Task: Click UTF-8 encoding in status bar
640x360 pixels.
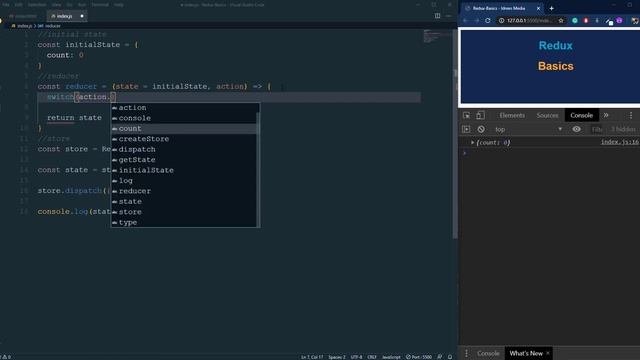Action: 356,357
